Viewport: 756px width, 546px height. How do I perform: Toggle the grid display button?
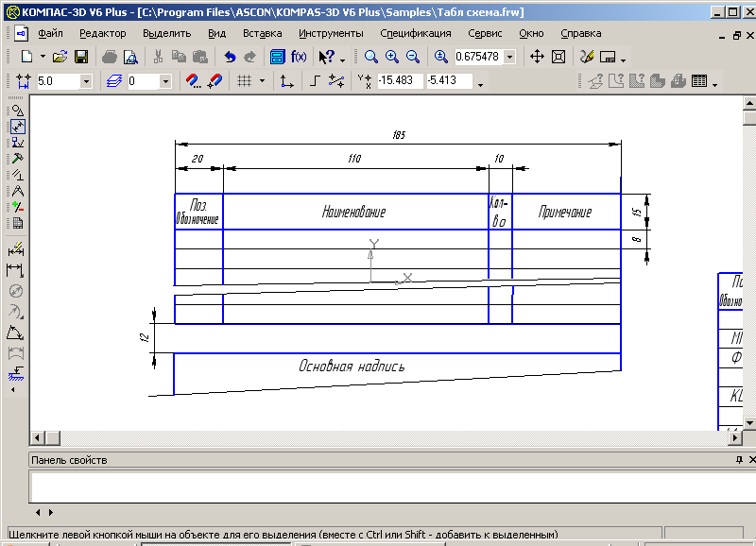pyautogui.click(x=244, y=81)
